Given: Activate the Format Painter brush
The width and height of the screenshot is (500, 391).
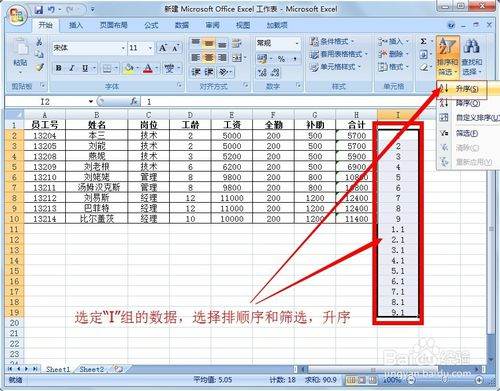Looking at the screenshot, I should [x=39, y=67].
